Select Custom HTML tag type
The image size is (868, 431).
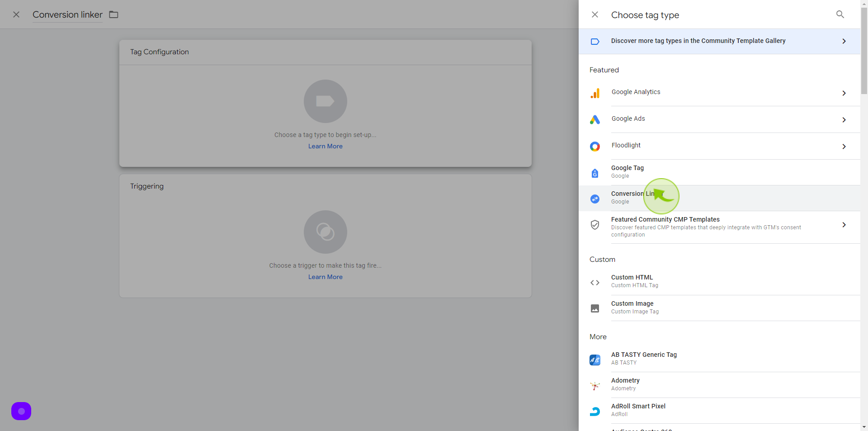(719, 282)
